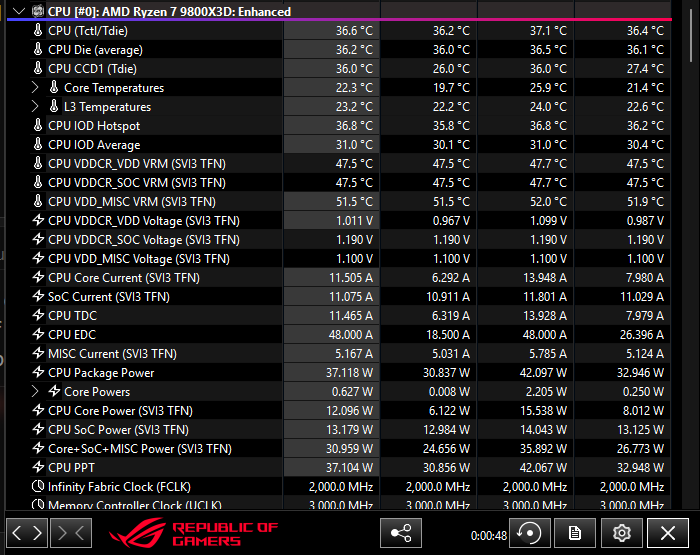Viewport: 700px width, 555px height.
Task: Click the 0:00:48 elapsed timer
Action: point(488,535)
